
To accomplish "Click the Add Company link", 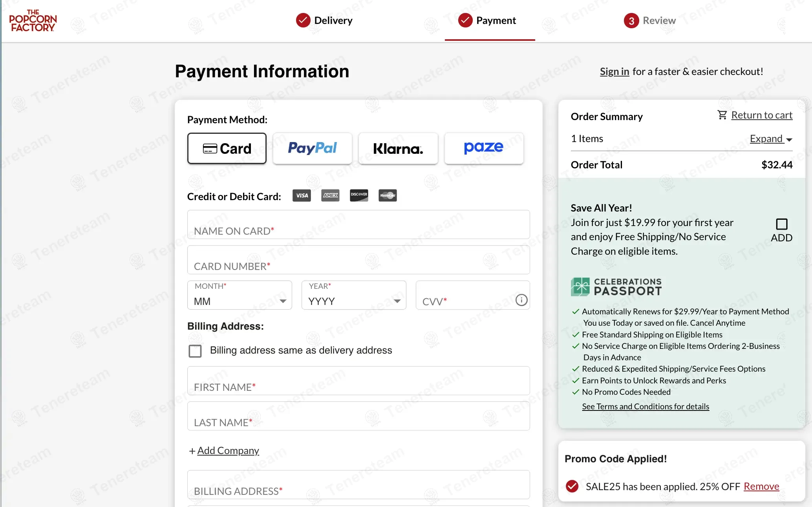I will click(x=228, y=450).
